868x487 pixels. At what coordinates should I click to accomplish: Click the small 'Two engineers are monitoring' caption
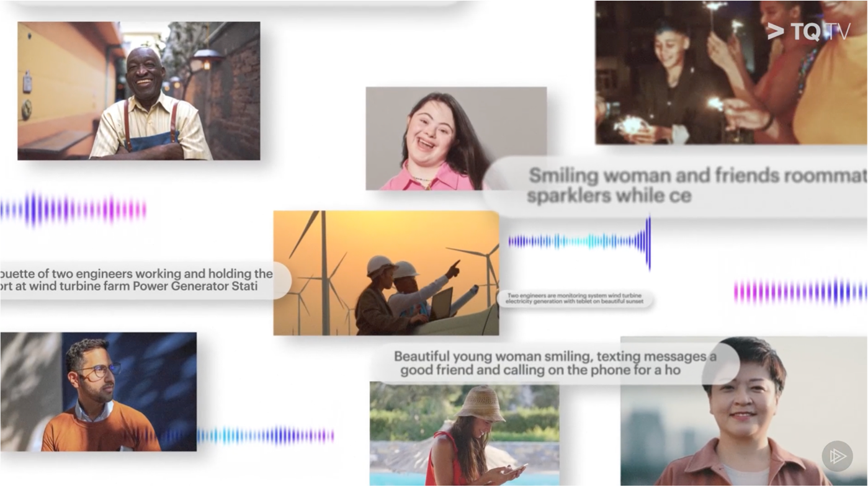pyautogui.click(x=575, y=299)
